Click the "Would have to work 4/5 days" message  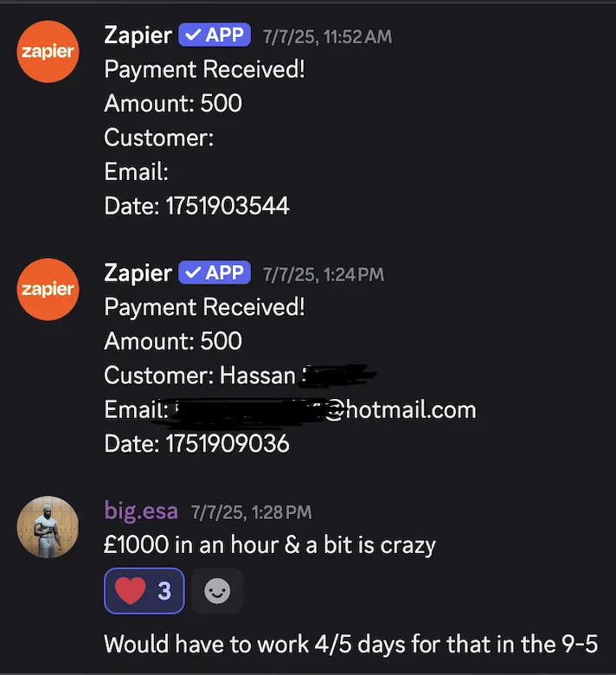pos(351,645)
